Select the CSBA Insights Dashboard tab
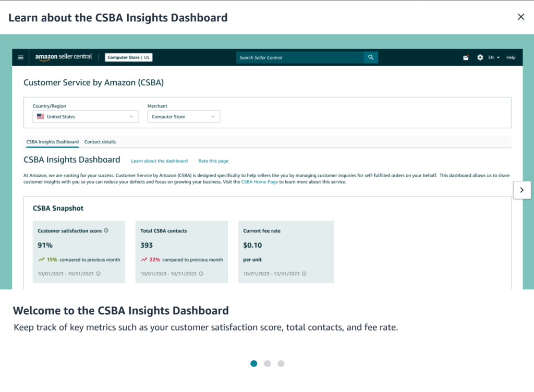 tap(53, 142)
